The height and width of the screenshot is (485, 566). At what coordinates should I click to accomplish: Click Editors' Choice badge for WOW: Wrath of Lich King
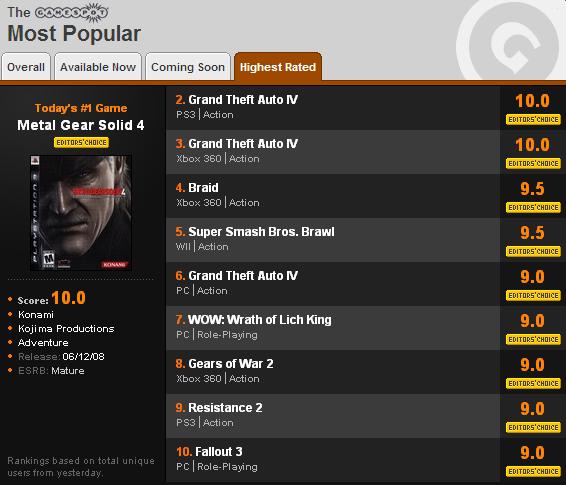point(533,339)
